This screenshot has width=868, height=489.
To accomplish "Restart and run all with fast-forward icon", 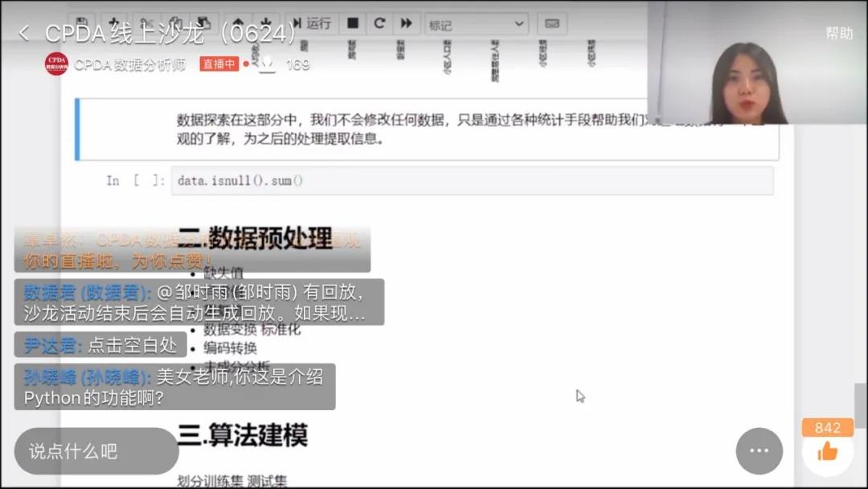I will tap(407, 23).
